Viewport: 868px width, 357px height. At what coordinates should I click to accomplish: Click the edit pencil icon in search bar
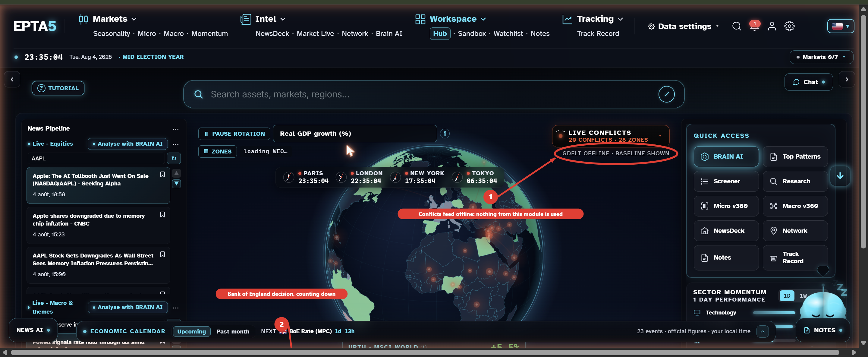pyautogui.click(x=666, y=94)
